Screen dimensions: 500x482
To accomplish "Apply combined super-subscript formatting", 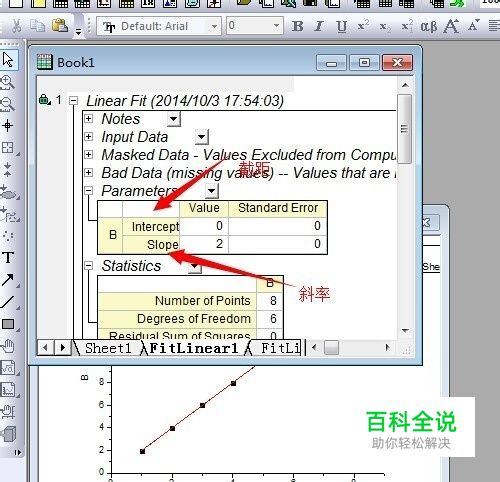I will (x=407, y=26).
